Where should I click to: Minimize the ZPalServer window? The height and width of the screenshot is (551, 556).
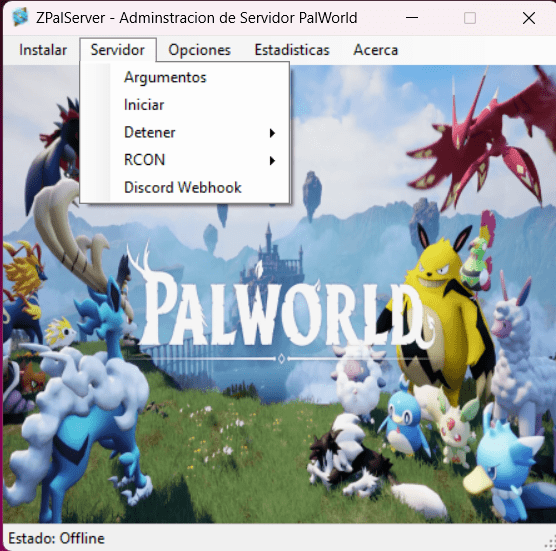tap(412, 18)
